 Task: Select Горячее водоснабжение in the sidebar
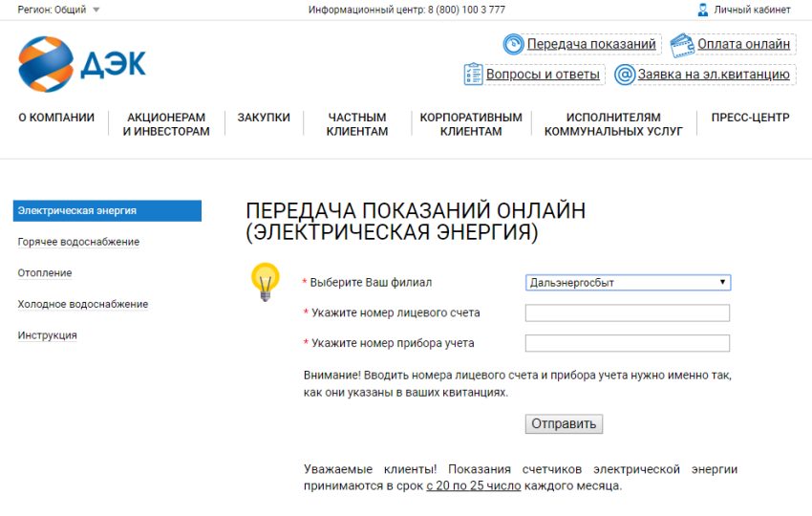click(78, 242)
